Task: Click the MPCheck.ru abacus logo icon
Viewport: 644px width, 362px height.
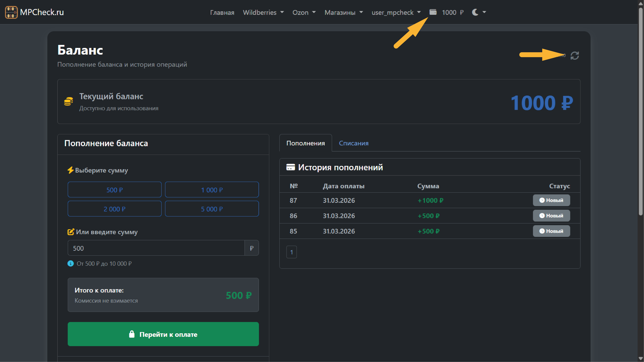Action: (11, 12)
